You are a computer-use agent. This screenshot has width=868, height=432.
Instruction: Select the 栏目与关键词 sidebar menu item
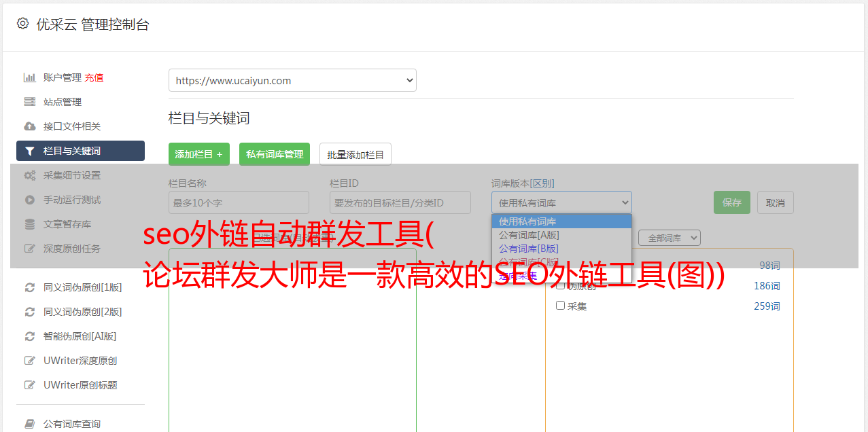80,151
